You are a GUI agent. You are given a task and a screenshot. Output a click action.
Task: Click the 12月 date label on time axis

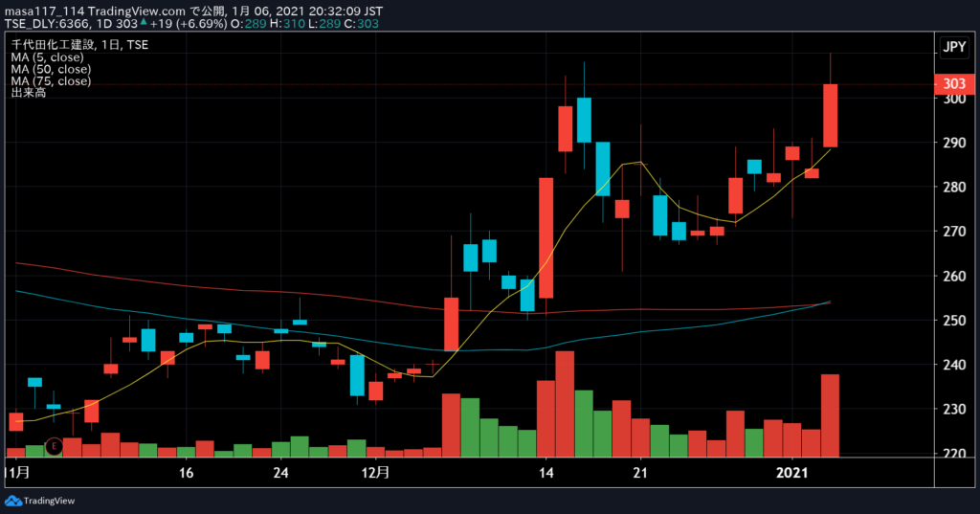(375, 472)
